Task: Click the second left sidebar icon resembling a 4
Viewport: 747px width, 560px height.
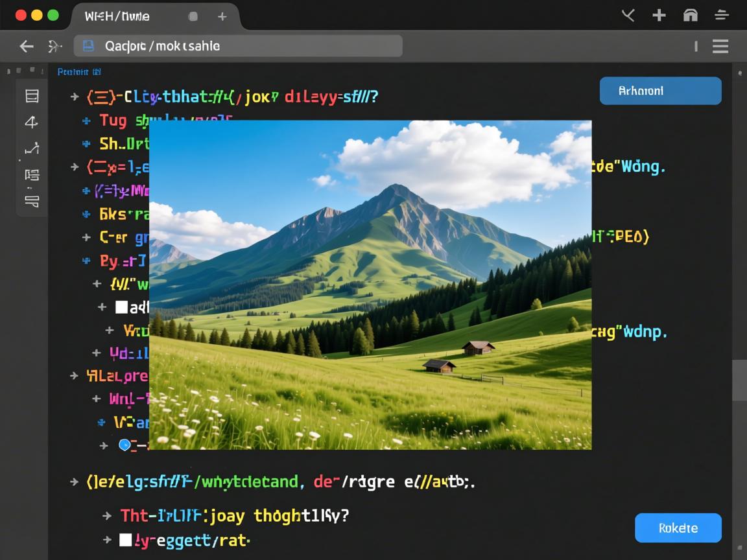Action: pos(32,122)
